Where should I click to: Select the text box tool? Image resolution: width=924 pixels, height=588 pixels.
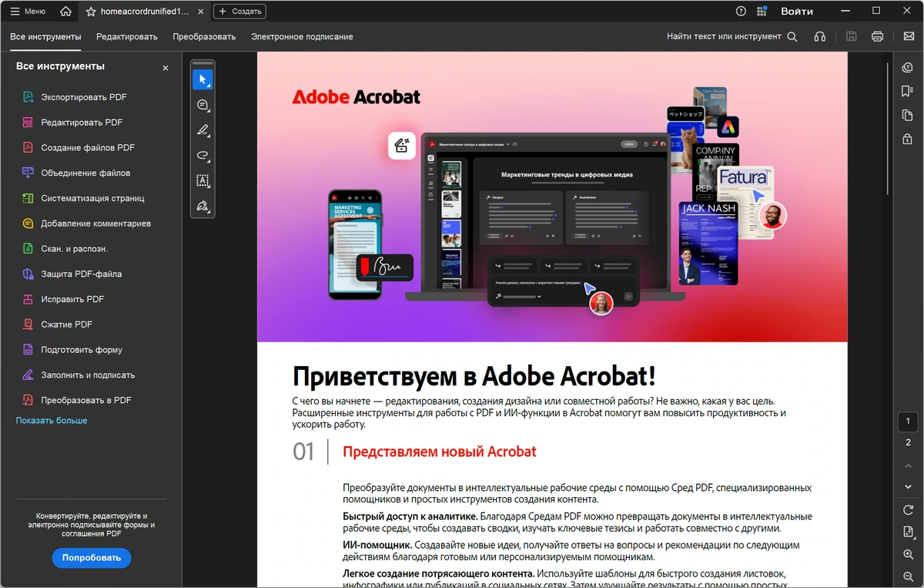[x=203, y=180]
